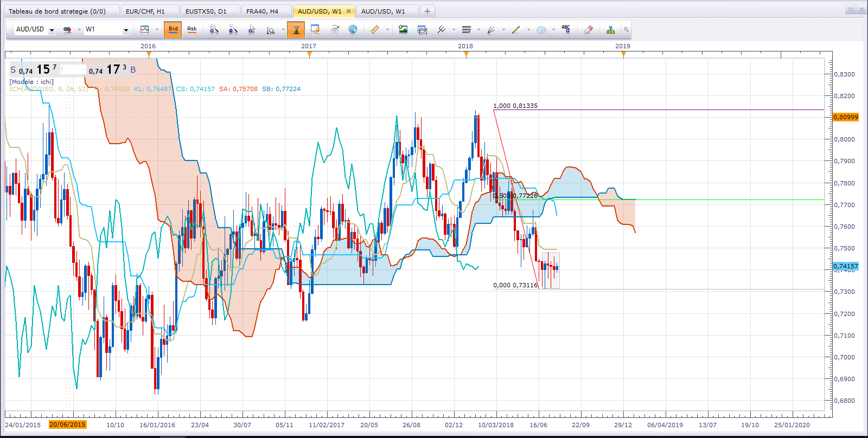
Task: Click the blue radar globe icon
Action: (x=353, y=30)
